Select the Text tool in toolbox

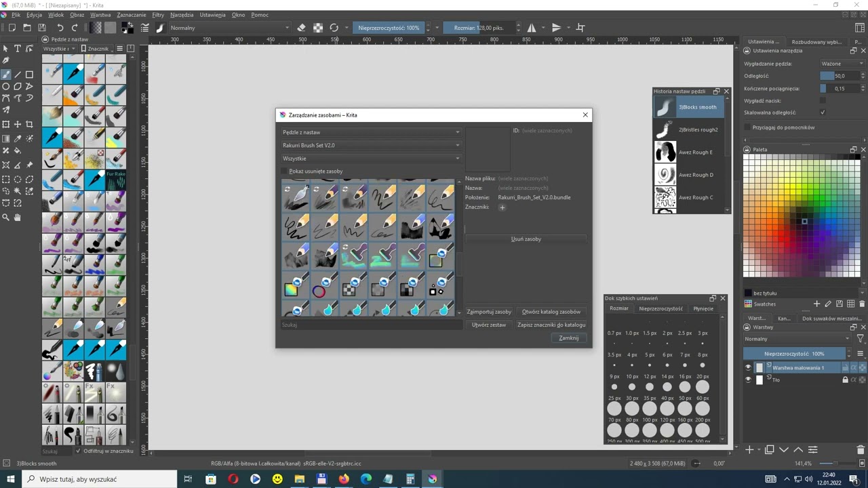click(x=18, y=49)
